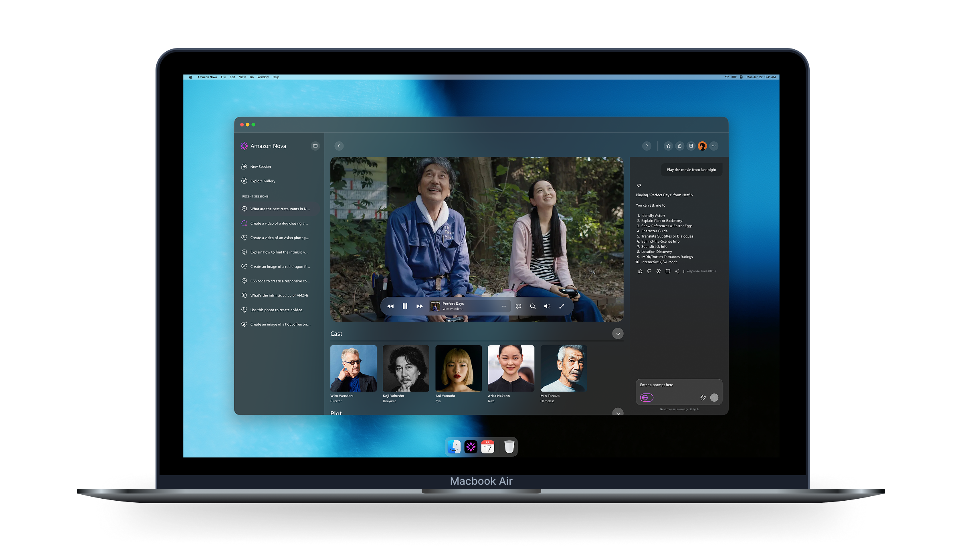
Task: Click the share icon in top toolbar
Action: tap(679, 146)
